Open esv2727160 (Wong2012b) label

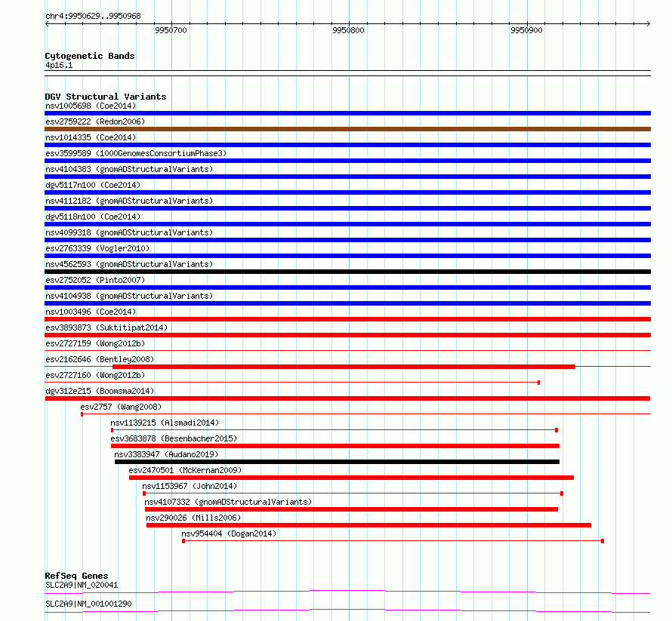tap(95, 375)
